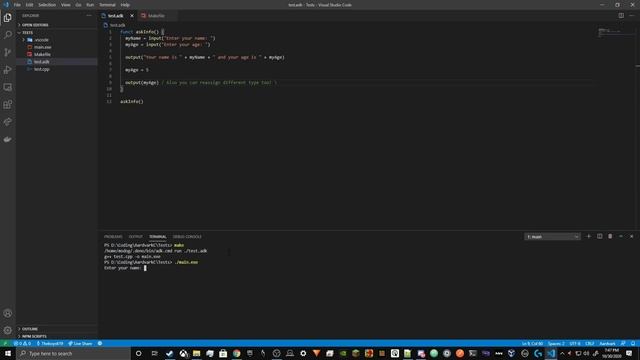
Task: Show errors and warnings count in status bar
Action: point(22,344)
